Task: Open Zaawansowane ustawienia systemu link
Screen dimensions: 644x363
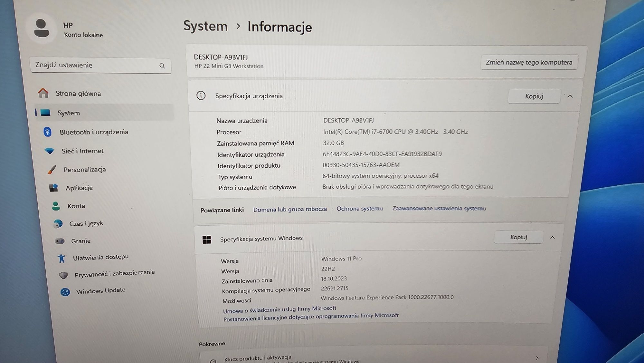Action: [x=439, y=208]
